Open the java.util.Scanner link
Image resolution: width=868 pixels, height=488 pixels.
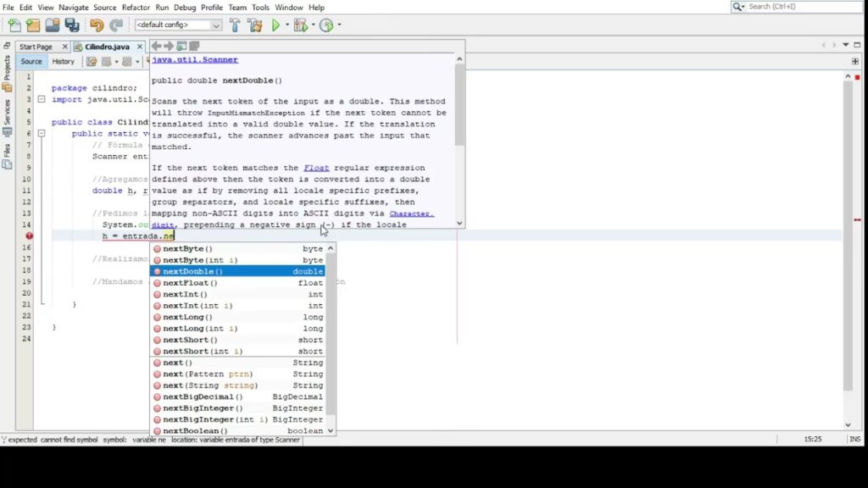(195, 60)
